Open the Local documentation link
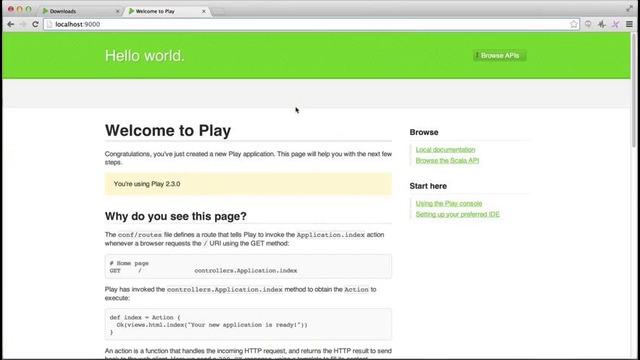Viewport: 640px width, 360px height. click(445, 150)
